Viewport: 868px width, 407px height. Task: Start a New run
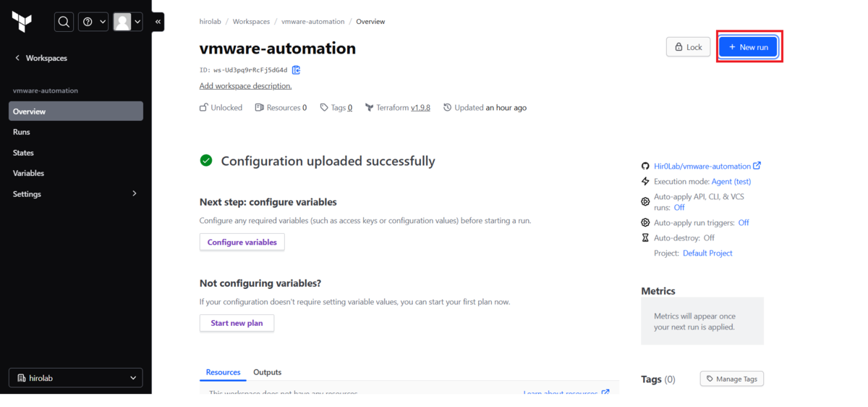coord(749,47)
